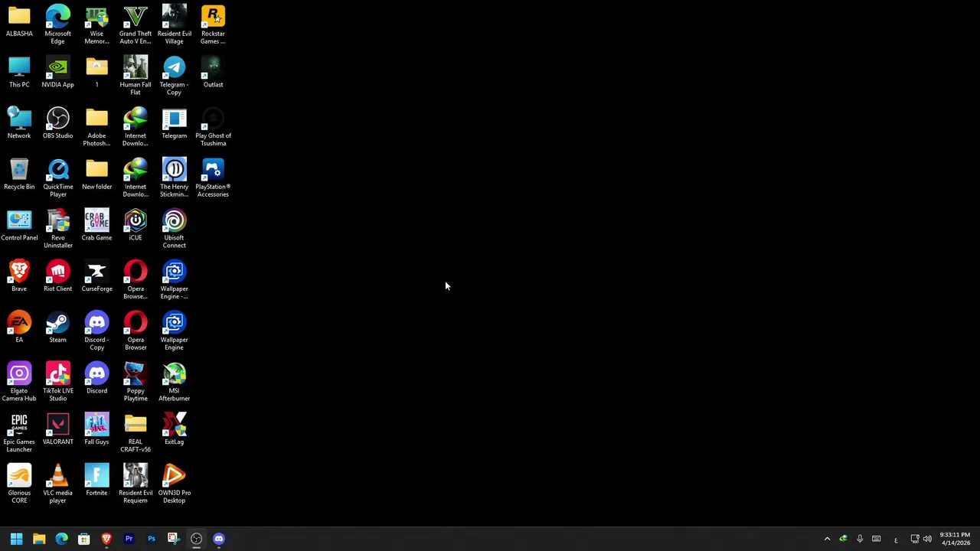980x551 pixels.
Task: Select the MSI Afterburner shortcut
Action: [x=174, y=382]
